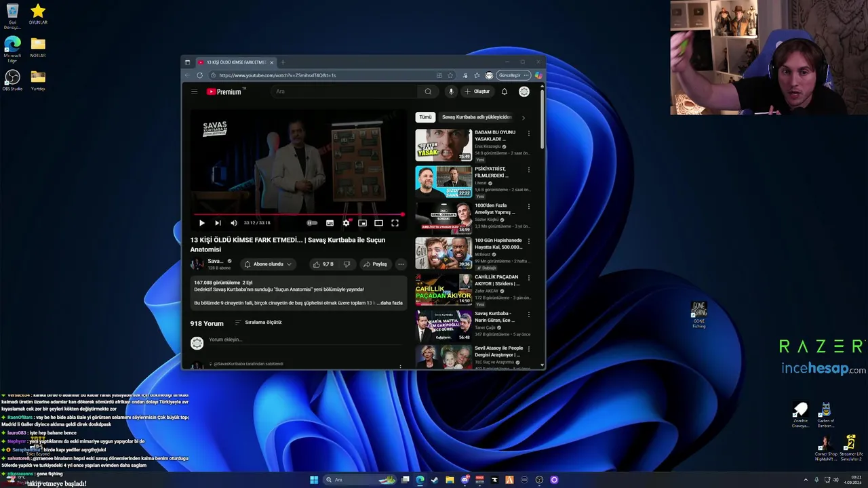Play the YouTube video
Screen dimensions: 868x488
point(201,223)
